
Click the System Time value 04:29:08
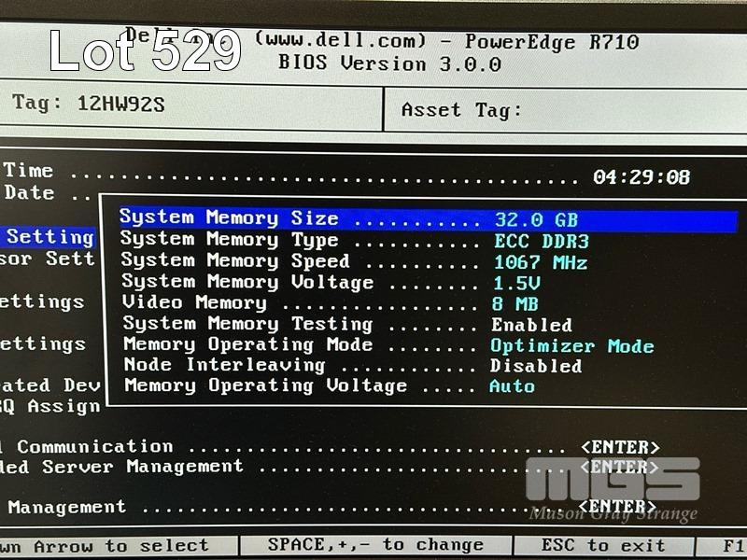(641, 177)
